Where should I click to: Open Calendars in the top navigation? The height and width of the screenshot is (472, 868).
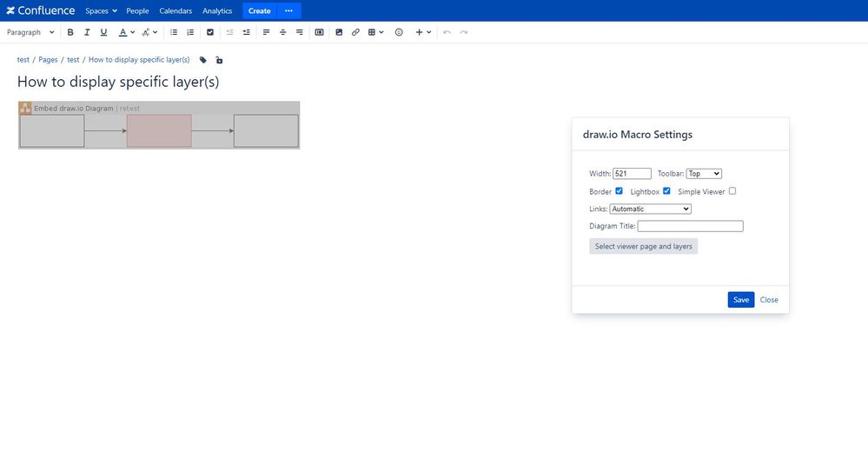click(x=176, y=10)
